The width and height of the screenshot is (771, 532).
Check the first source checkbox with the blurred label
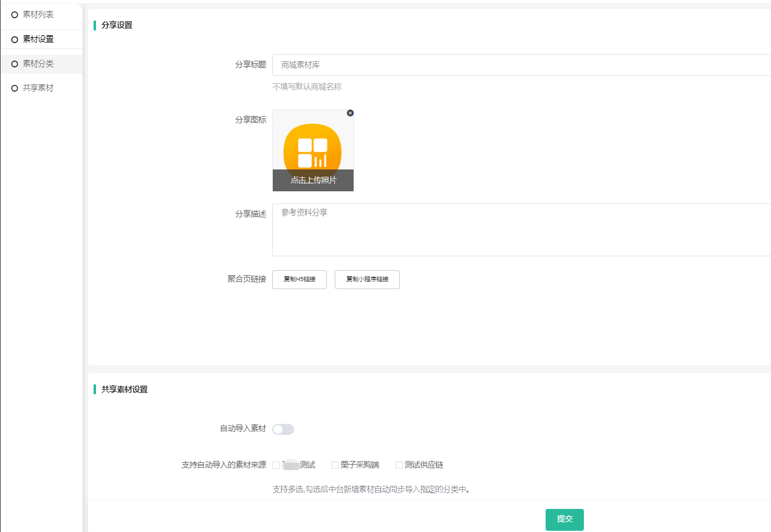[276, 465]
